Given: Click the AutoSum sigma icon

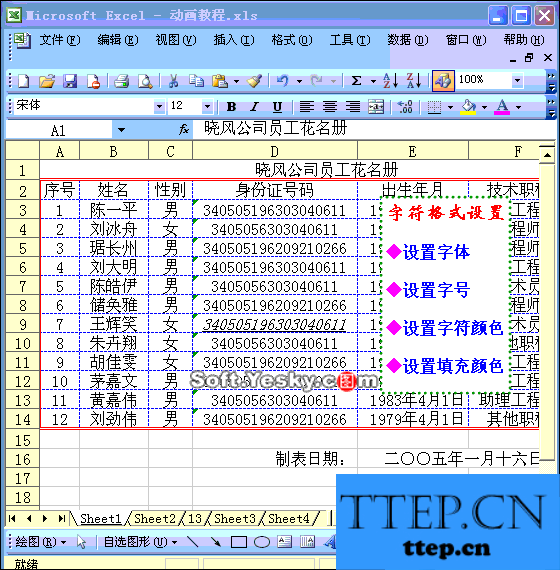Looking at the screenshot, I should [356, 81].
